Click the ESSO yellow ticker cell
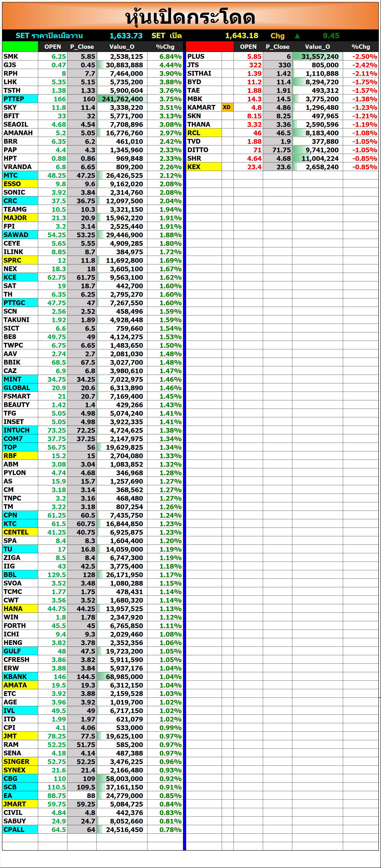 click(x=20, y=184)
